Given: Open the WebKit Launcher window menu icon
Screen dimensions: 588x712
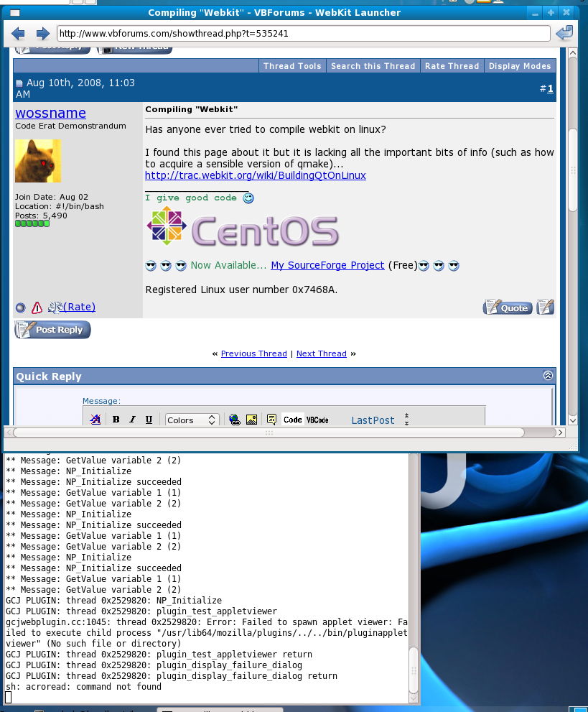Looking at the screenshot, I should pyautogui.click(x=15, y=12).
